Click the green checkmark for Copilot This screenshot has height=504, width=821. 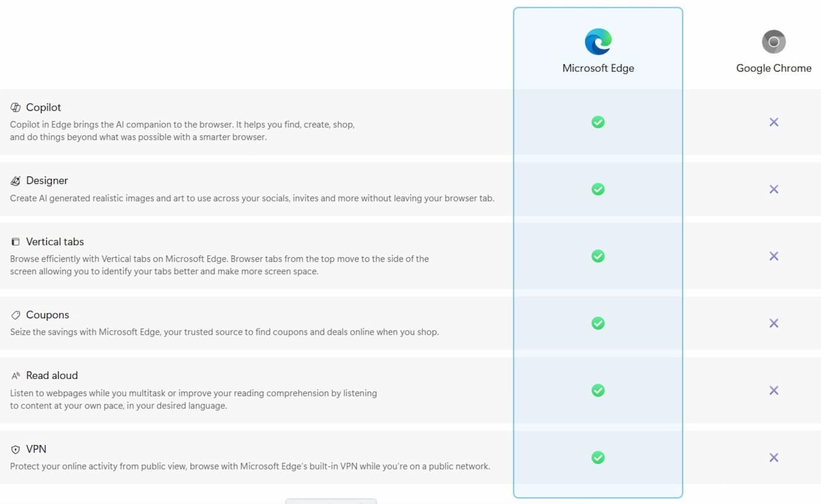coord(598,122)
